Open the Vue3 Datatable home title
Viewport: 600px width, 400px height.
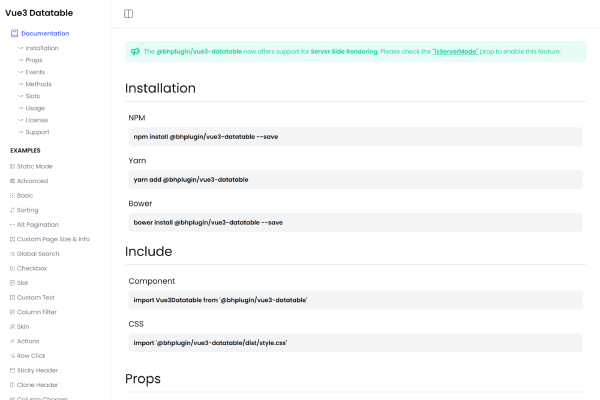point(39,13)
